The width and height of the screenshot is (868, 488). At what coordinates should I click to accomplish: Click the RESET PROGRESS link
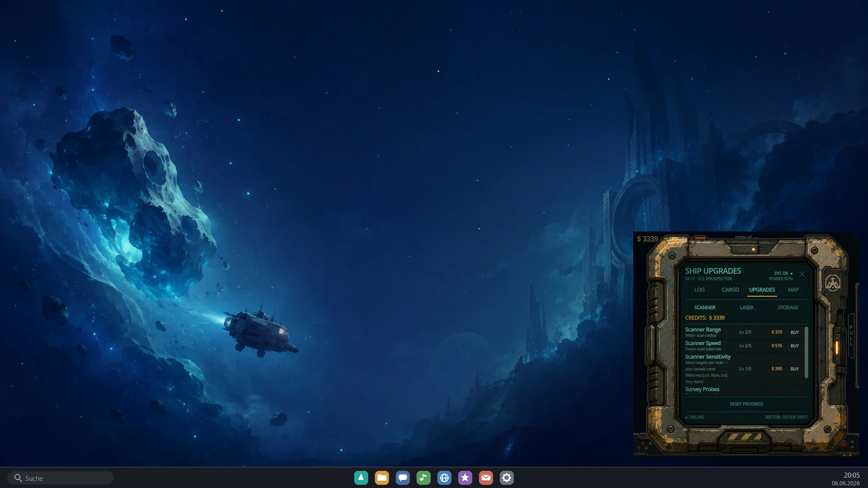point(746,404)
